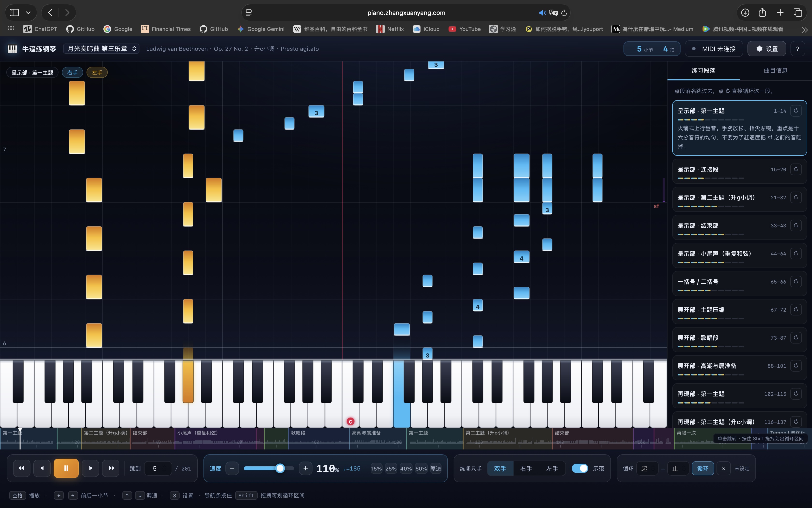Skip to end with fast-forward icon
The image size is (812, 508).
pos(111,468)
